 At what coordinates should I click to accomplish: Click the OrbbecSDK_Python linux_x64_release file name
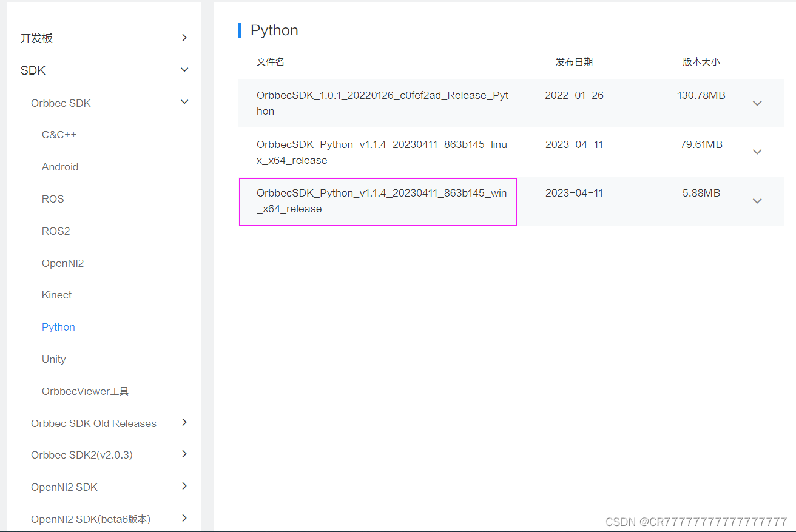[381, 152]
